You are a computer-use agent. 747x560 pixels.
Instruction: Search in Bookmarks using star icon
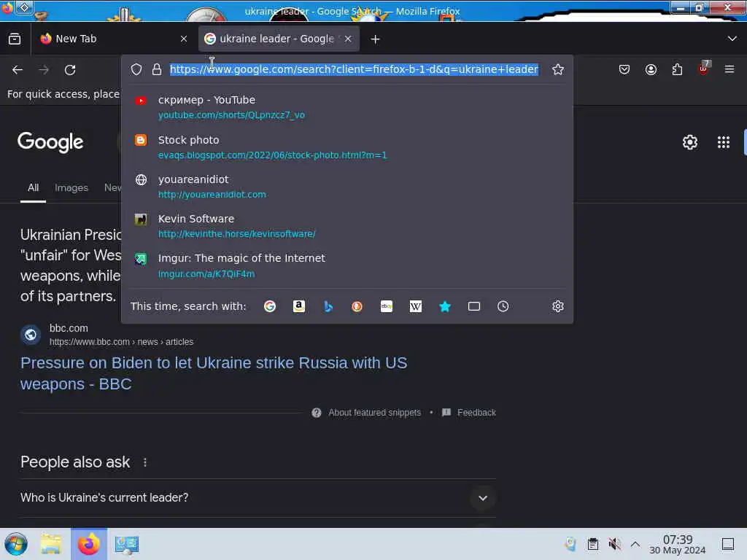pyautogui.click(x=445, y=306)
